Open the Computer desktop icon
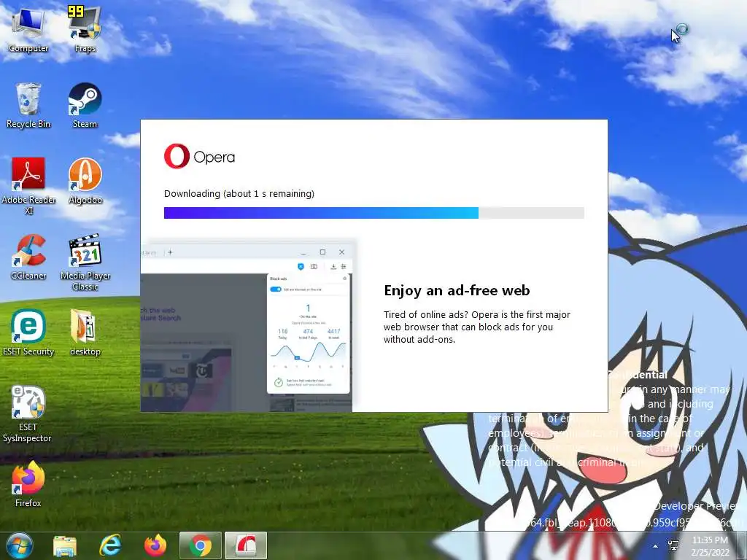The height and width of the screenshot is (560, 747). [x=28, y=29]
